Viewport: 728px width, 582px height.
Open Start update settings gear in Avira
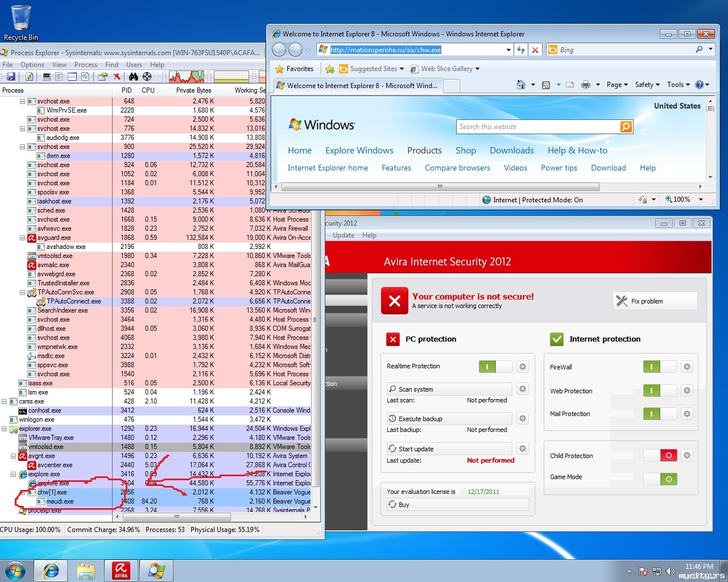point(523,448)
